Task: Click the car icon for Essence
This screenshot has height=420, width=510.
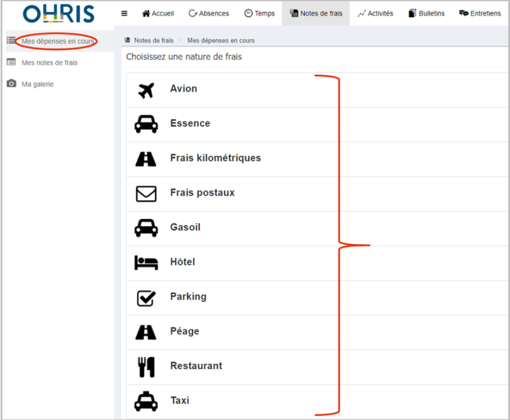Action: click(x=146, y=124)
